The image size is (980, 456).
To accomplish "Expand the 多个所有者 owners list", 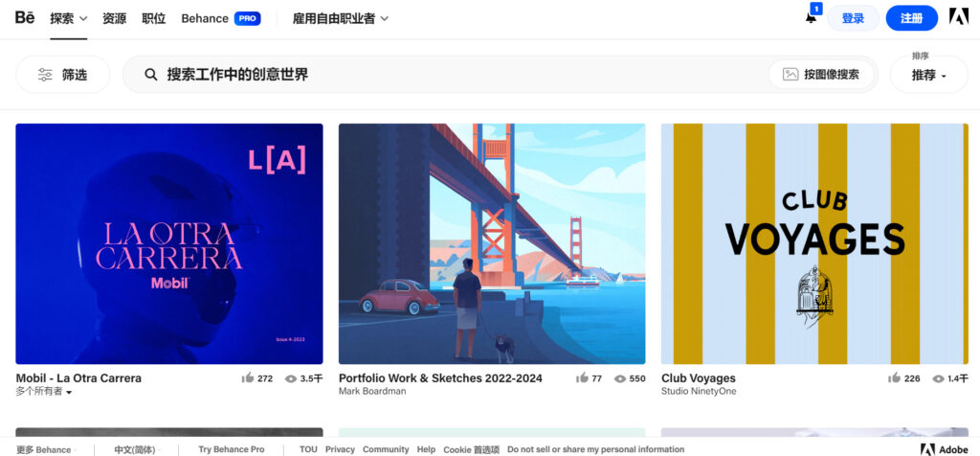I will tap(44, 392).
